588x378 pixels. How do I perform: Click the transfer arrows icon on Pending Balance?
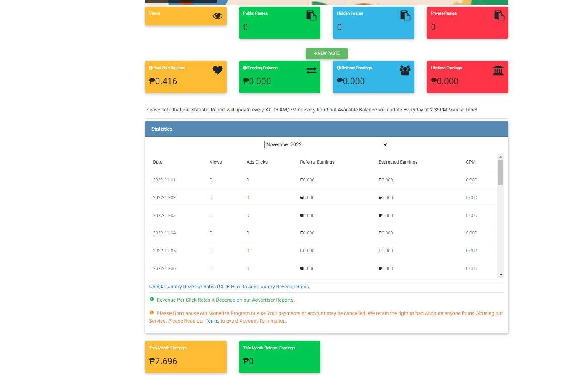pyautogui.click(x=311, y=71)
